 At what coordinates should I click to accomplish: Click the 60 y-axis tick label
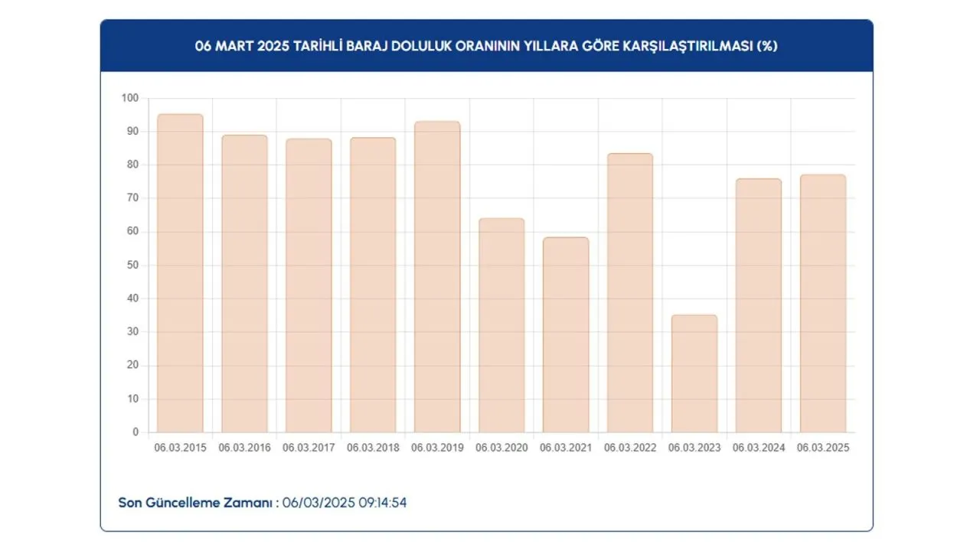click(x=132, y=232)
